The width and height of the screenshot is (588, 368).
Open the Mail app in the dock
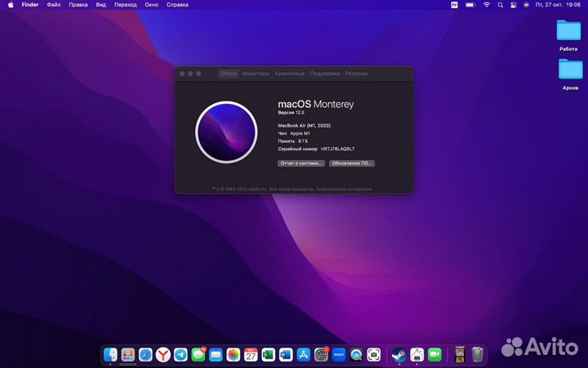pyautogui.click(x=216, y=354)
